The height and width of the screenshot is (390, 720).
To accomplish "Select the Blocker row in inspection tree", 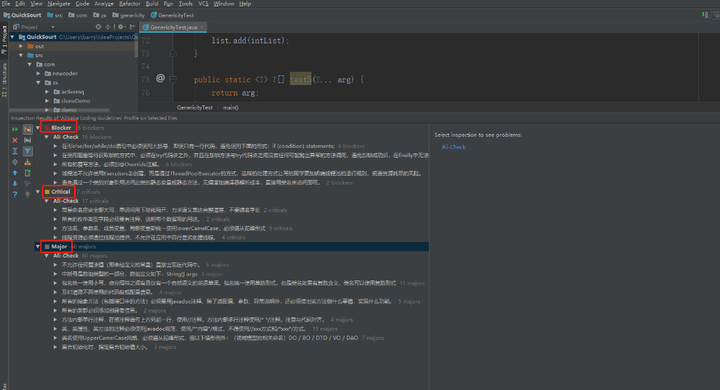I will (x=232, y=128).
